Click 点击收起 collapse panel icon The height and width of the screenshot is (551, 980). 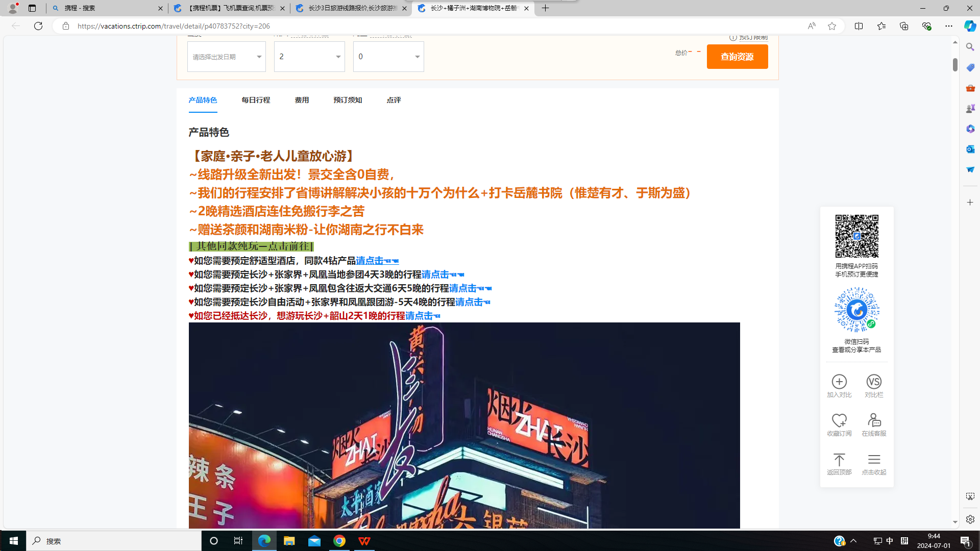tap(873, 460)
